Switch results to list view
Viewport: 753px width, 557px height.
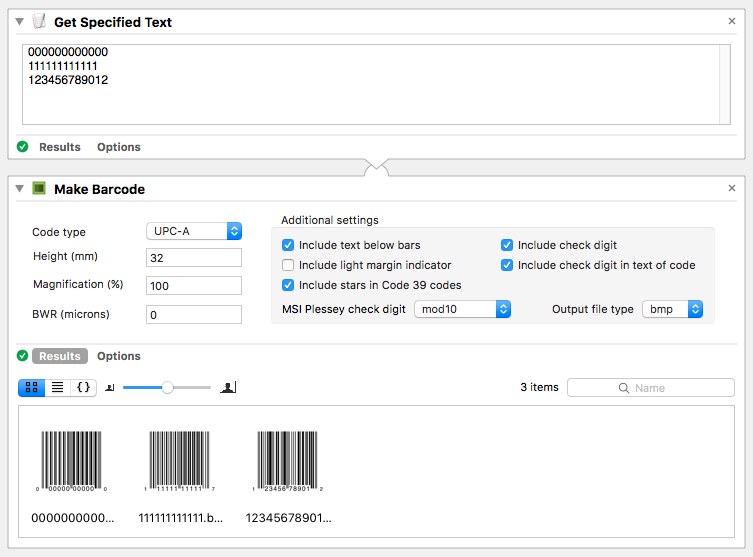pyautogui.click(x=57, y=387)
